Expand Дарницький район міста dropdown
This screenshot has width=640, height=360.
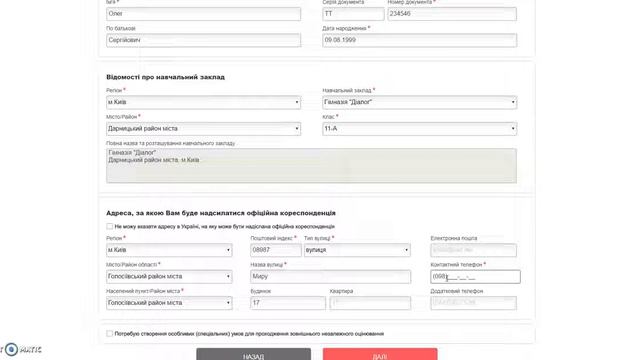203,129
